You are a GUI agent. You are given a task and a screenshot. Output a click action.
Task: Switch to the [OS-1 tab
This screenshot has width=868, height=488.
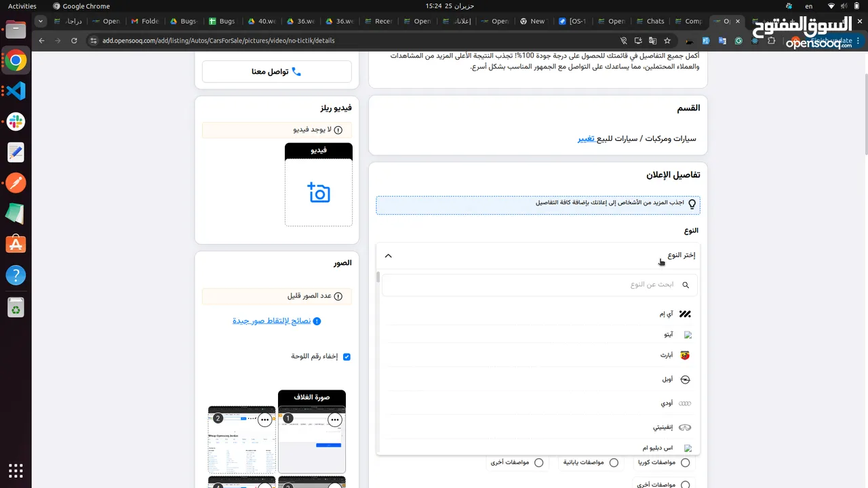[572, 21]
